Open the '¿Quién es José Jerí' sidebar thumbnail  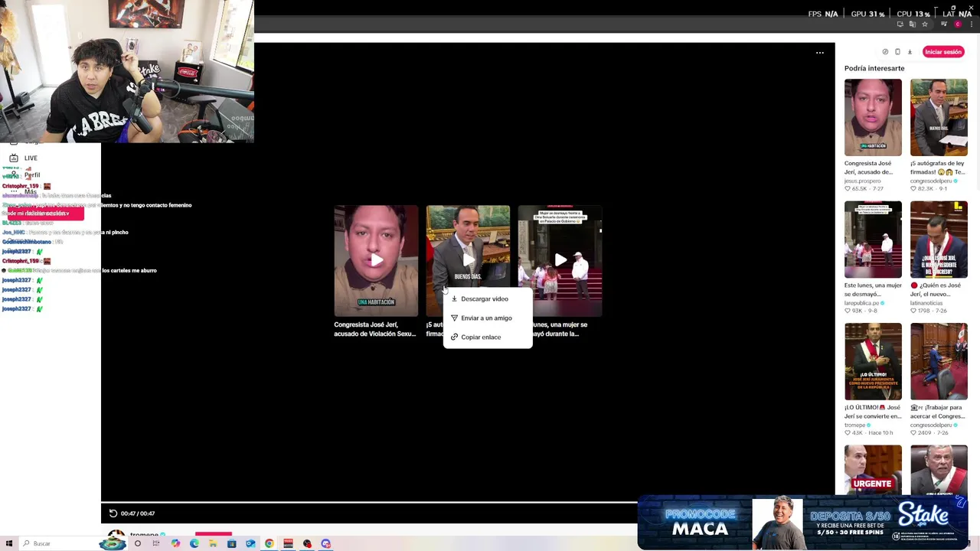click(939, 240)
